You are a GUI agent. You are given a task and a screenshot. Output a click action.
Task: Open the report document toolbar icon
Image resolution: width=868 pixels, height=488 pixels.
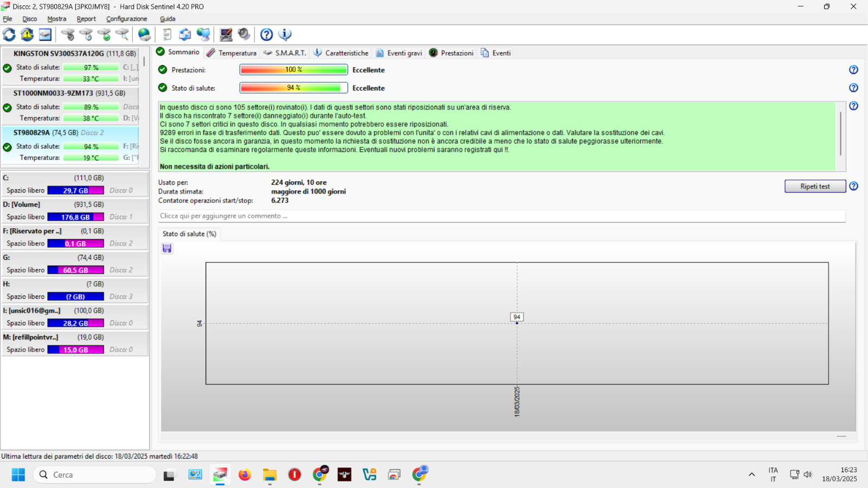pos(167,35)
